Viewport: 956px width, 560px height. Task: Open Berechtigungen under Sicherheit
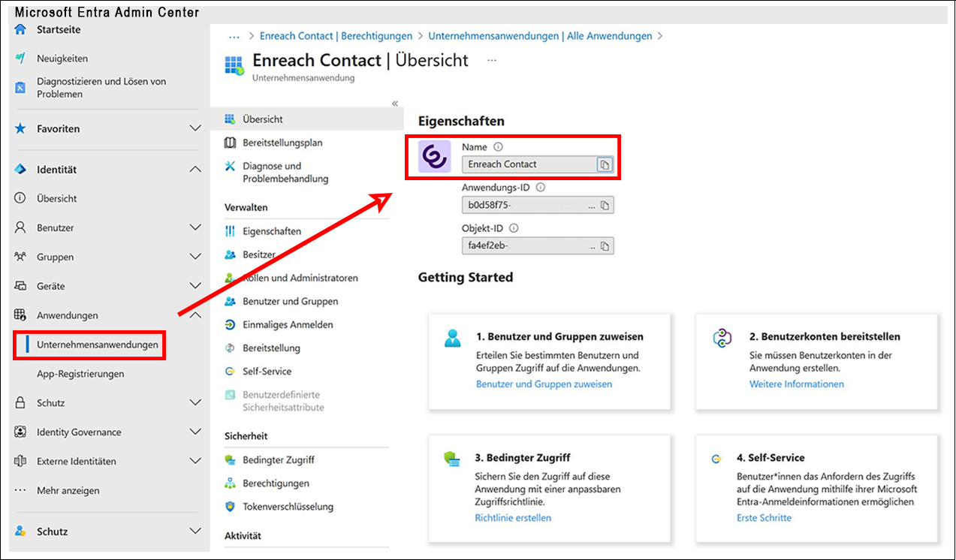[276, 483]
